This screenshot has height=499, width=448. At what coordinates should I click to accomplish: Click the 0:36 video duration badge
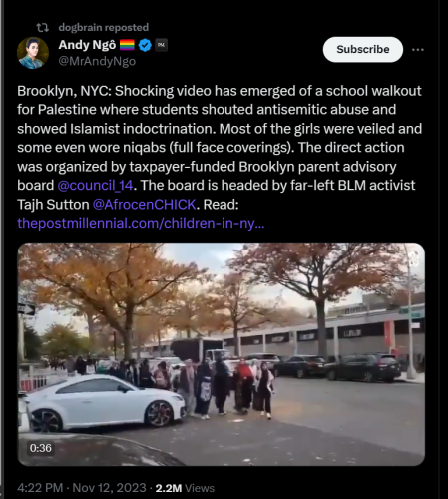coord(41,448)
